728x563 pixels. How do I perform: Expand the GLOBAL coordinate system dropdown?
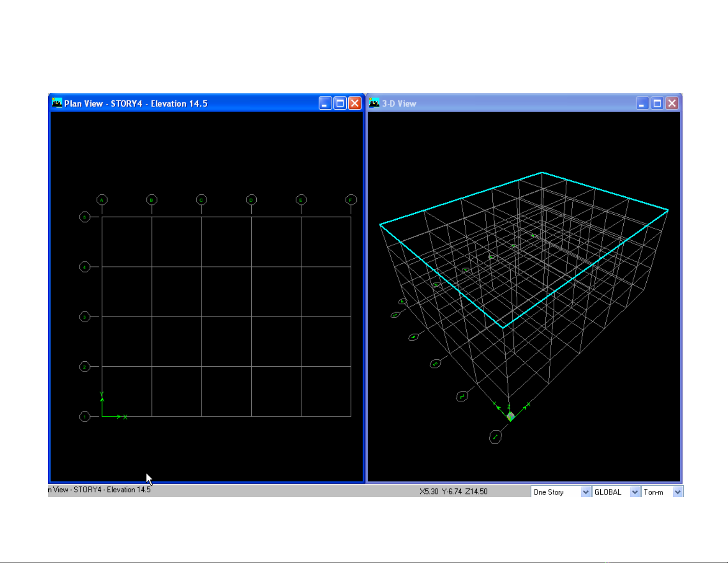coord(634,492)
